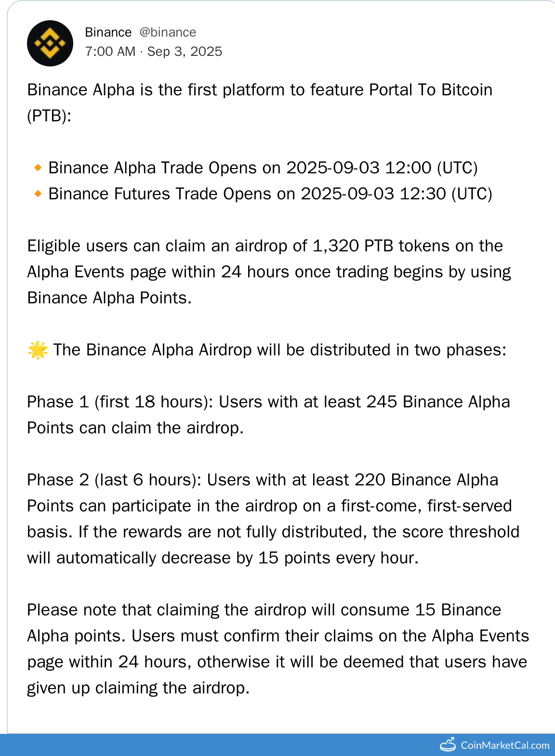This screenshot has height=756, width=555.
Task: Open the CoinMarketCal.com watermark link
Action: coord(504,745)
